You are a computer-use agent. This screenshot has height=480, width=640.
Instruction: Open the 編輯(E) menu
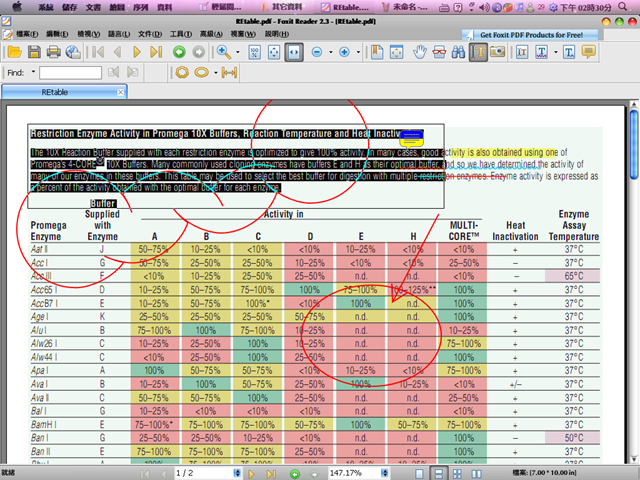pos(57,34)
